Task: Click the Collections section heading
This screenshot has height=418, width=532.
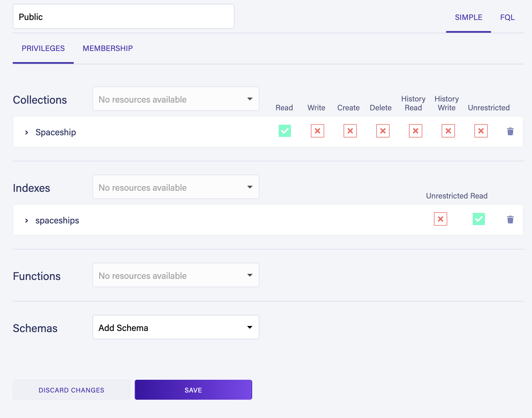Action: coord(40,100)
